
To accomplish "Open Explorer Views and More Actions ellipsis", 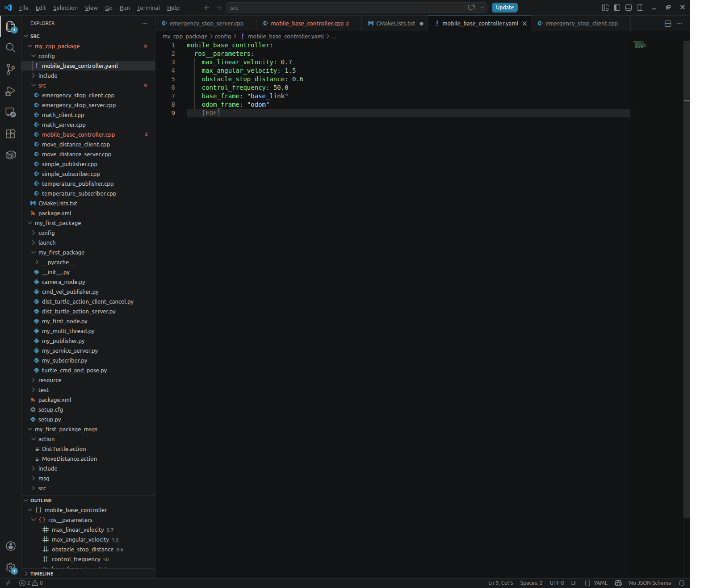I will click(x=145, y=24).
